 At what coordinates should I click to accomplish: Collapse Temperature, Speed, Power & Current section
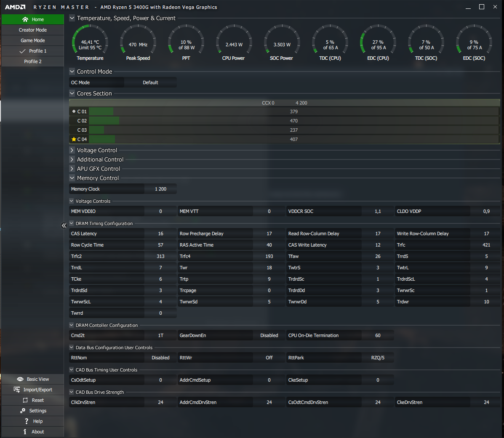[72, 18]
